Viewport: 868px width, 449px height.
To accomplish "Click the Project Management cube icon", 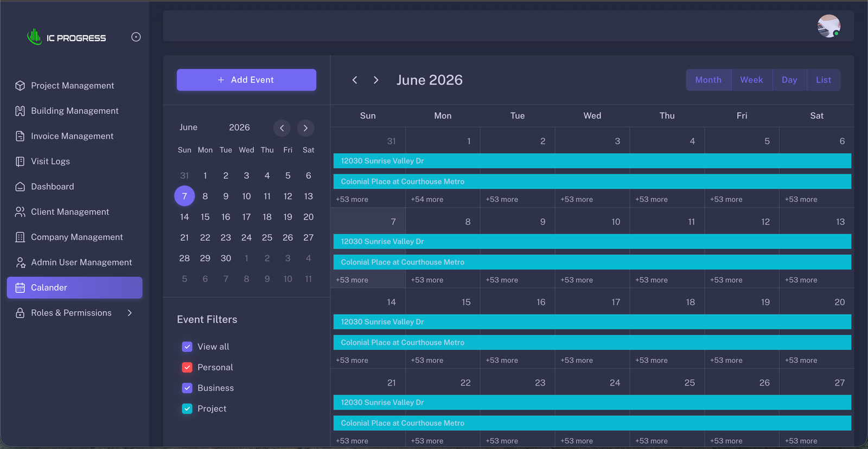I will [20, 86].
